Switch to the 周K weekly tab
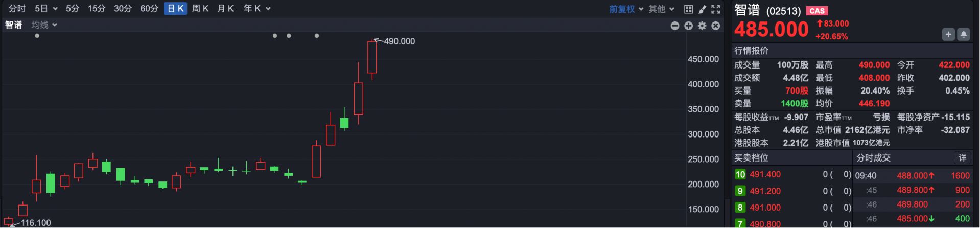 pyautogui.click(x=200, y=9)
